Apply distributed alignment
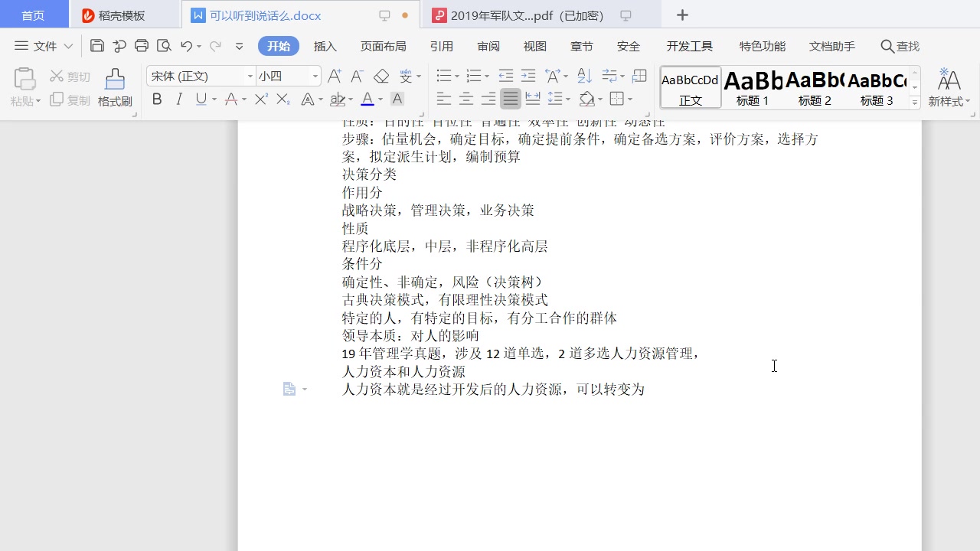This screenshot has height=551, width=980. pyautogui.click(x=533, y=99)
